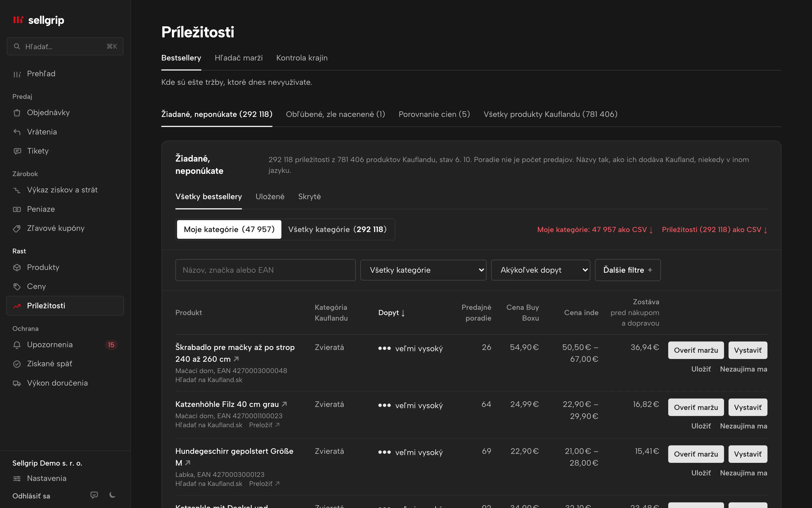
Task: Open Tikety tickets section
Action: coord(65,151)
